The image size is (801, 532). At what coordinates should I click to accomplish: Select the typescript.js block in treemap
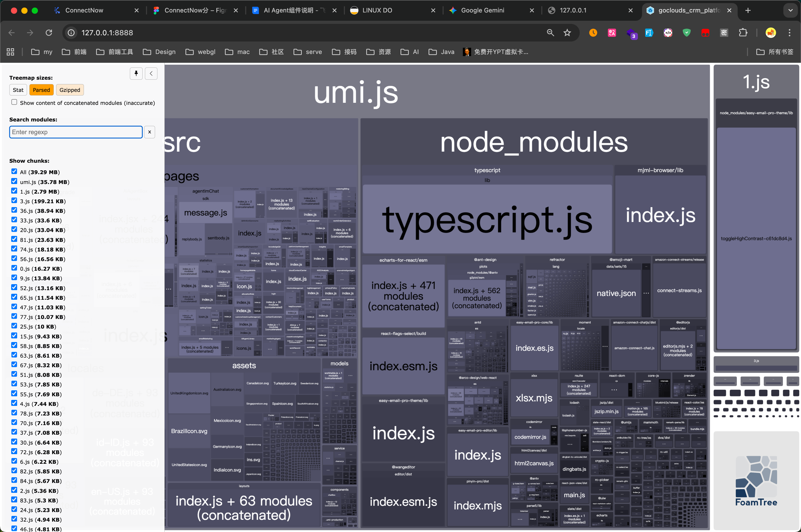(x=487, y=219)
